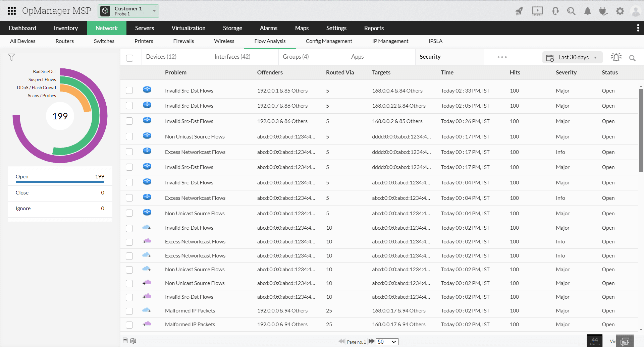Open the user profile avatar
Screen dimensions: 644x347
tap(636, 11)
